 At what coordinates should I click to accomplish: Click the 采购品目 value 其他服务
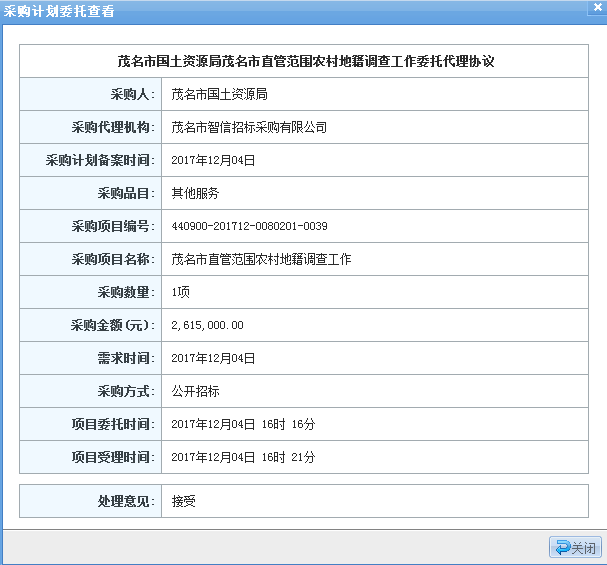(x=195, y=193)
